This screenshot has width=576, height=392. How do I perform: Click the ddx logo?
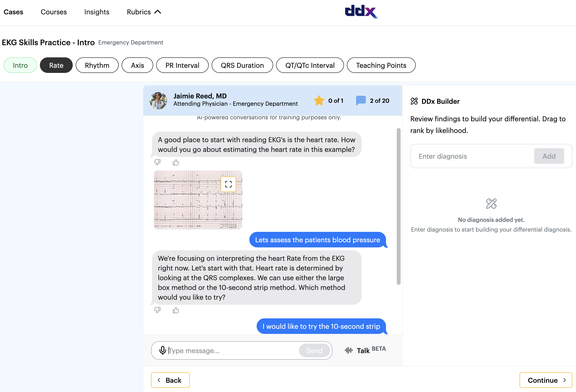[361, 11]
